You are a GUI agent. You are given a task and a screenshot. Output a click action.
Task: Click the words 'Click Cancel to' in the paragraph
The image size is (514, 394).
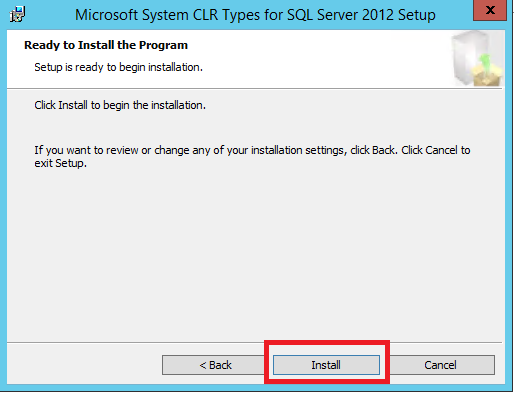(x=436, y=150)
